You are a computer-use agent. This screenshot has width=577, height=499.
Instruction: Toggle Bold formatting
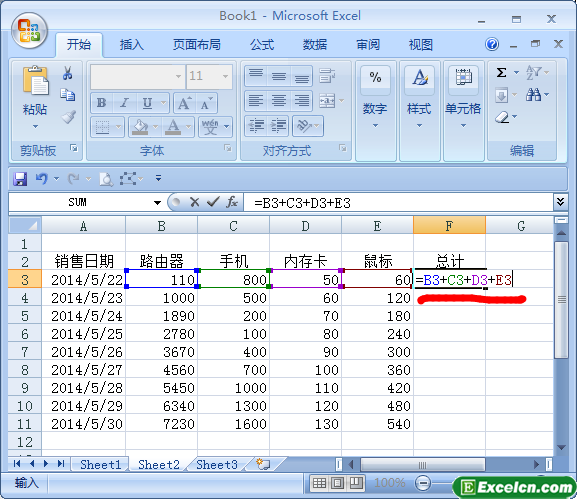point(102,103)
